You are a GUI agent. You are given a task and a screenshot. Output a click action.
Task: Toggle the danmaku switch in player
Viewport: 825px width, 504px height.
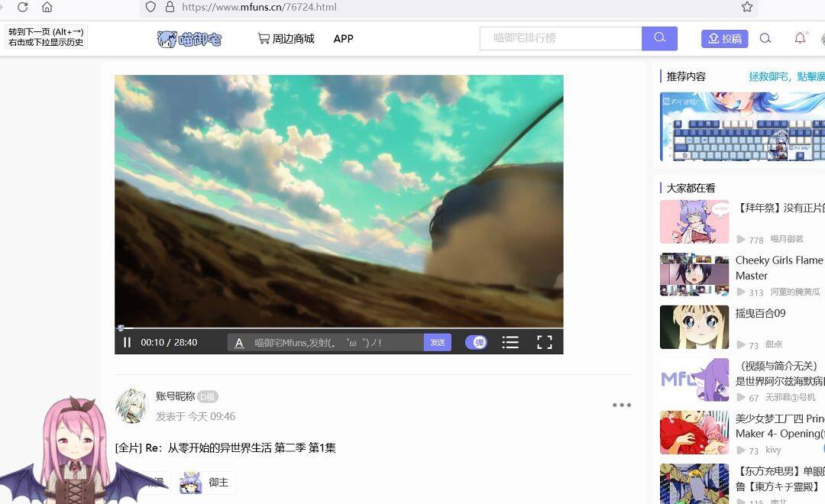477,342
